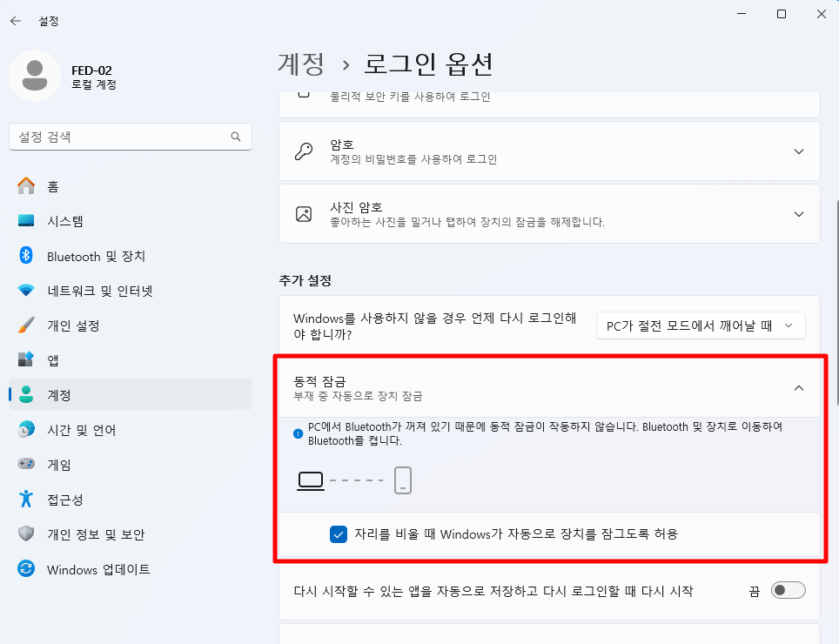This screenshot has width=839, height=644.
Task: Select 접근성 in sidebar
Action: (131, 499)
